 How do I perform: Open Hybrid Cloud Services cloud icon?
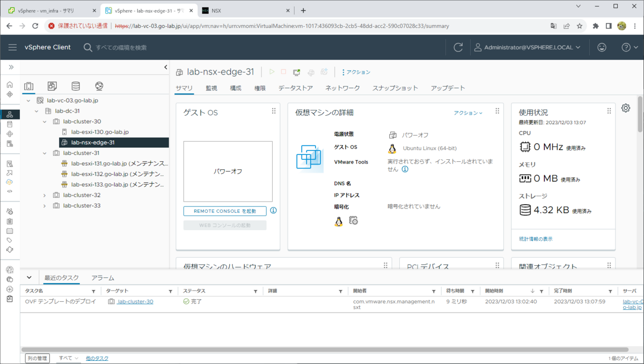click(10, 182)
